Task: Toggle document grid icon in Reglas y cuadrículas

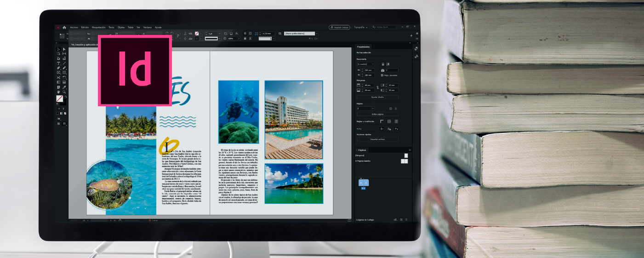Action: pos(396,121)
